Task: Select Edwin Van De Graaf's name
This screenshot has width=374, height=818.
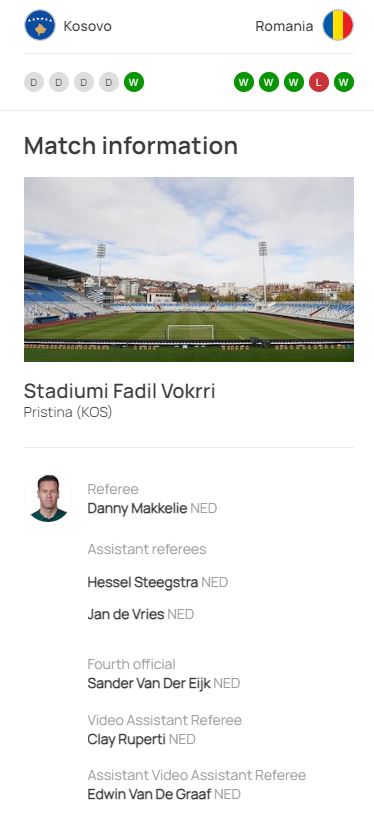Action: coord(149,795)
